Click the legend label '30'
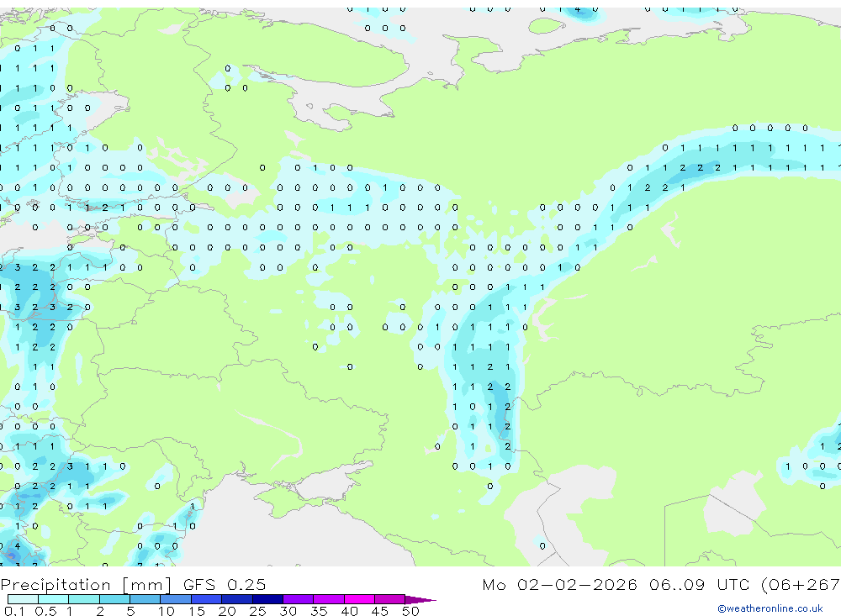Image resolution: width=841 pixels, height=616 pixels. coord(288,611)
